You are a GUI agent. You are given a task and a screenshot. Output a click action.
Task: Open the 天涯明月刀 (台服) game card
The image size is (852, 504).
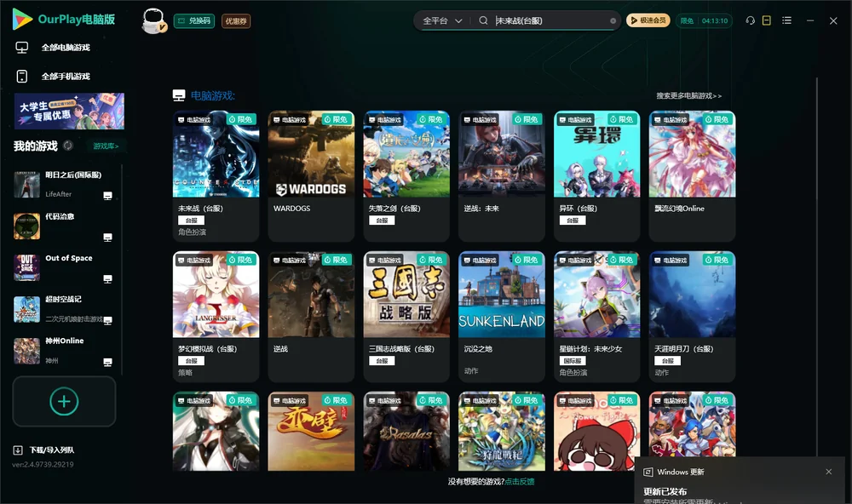692,317
